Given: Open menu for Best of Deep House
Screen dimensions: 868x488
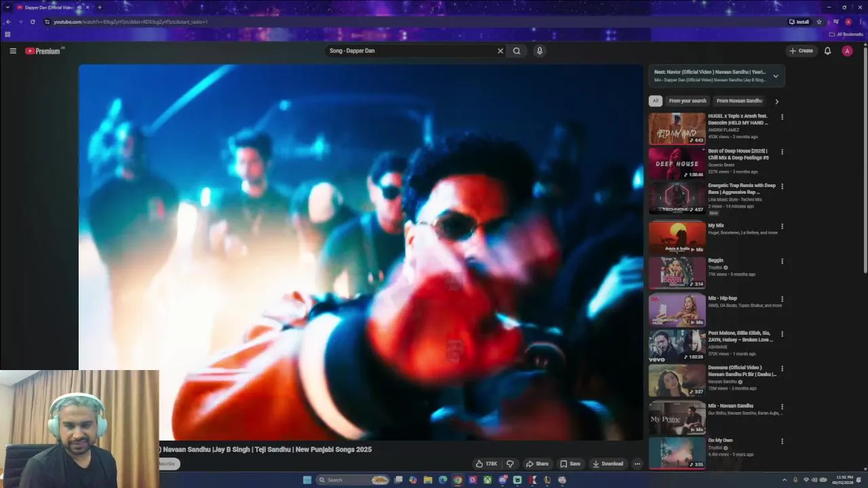Looking at the screenshot, I should tap(782, 152).
